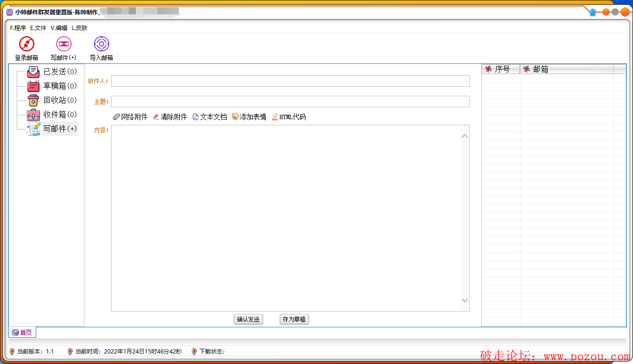Image resolution: width=633 pixels, height=364 pixels.
Task: Click the 写邮件 compose toolbar icon
Action: pos(63,44)
